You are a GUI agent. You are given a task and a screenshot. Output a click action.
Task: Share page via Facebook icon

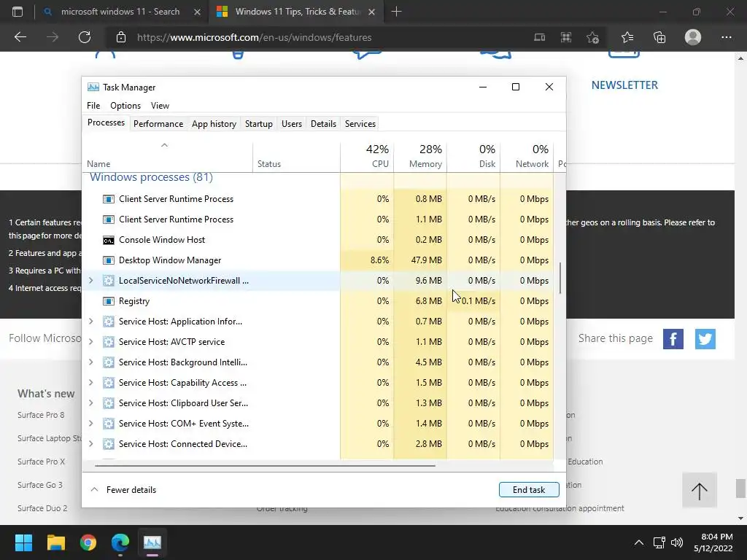[x=673, y=339]
